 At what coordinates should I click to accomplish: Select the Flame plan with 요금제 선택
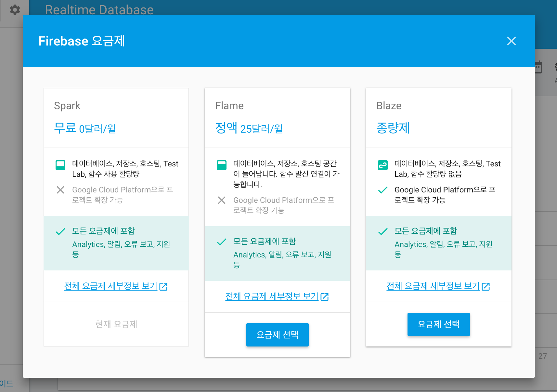(x=278, y=334)
